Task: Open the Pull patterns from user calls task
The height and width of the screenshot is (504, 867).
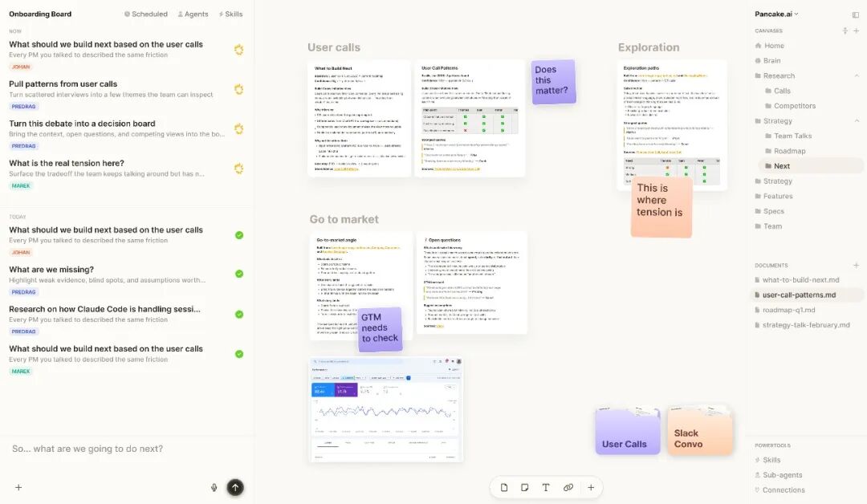Action: click(x=126, y=95)
